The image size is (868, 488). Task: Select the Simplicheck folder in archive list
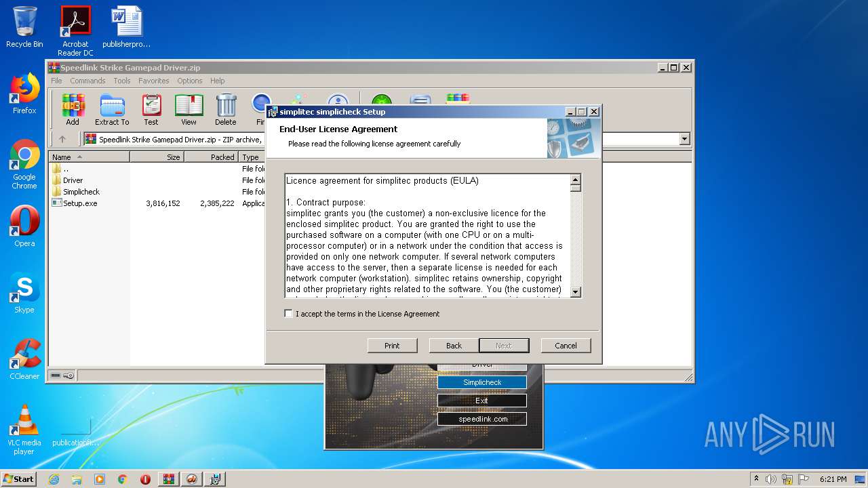click(81, 192)
